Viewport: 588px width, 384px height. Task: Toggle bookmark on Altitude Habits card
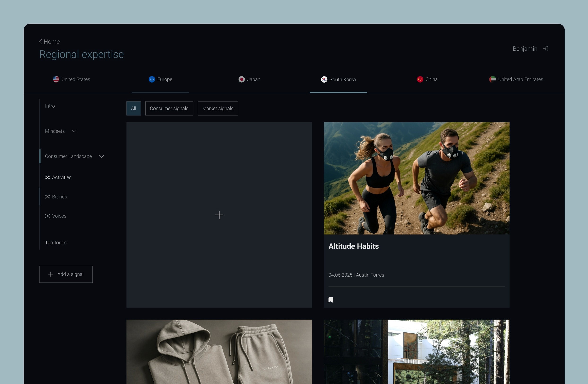pos(331,300)
